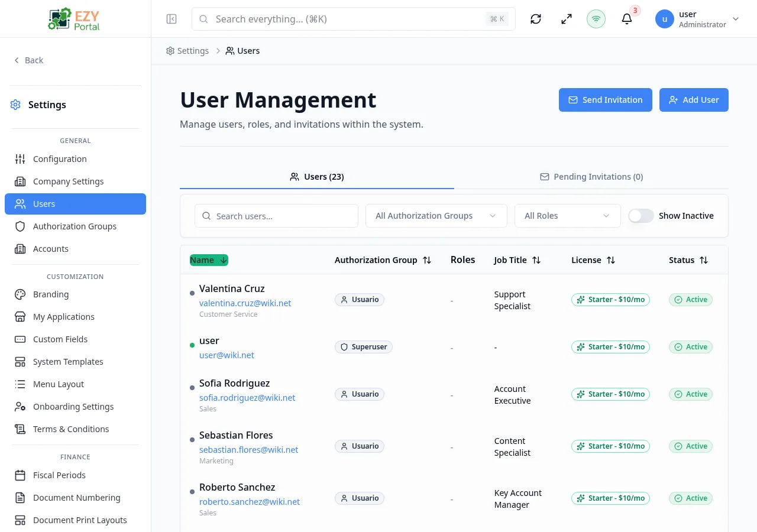Viewport: 757px width, 532px height.
Task: Expand the user Administrator account menu
Action: [698, 19]
